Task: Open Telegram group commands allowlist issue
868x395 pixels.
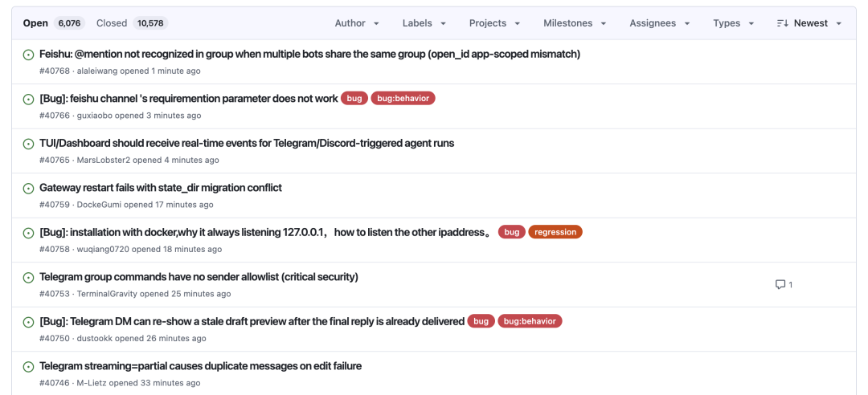Action: 199,277
